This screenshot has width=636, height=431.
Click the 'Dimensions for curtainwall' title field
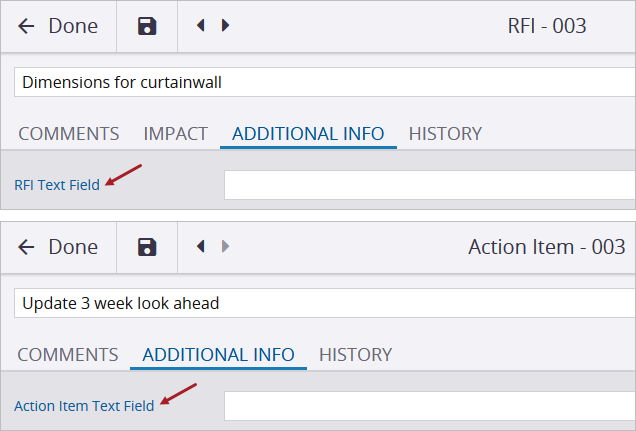[x=325, y=82]
